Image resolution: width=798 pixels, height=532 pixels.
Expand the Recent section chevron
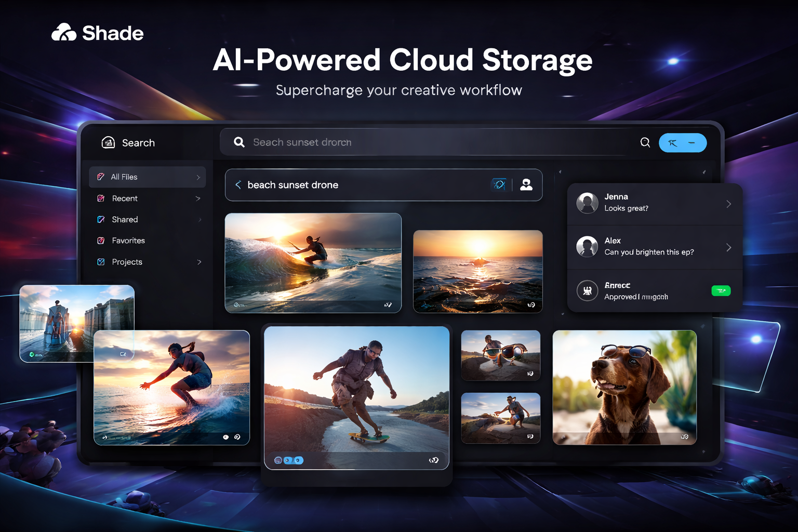pos(198,198)
